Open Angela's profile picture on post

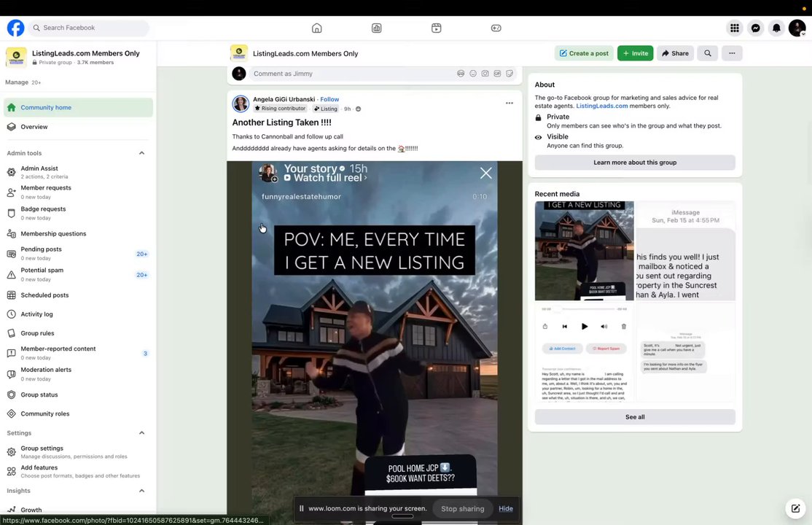241,104
